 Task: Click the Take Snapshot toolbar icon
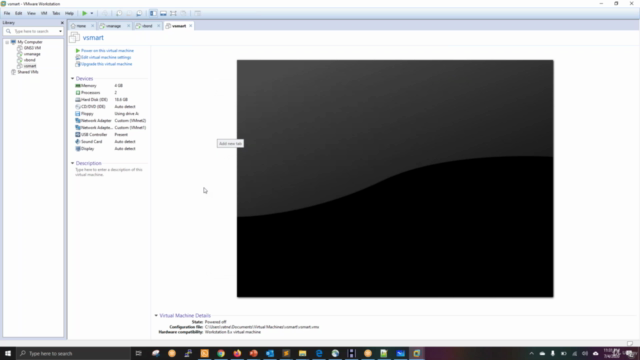tap(119, 13)
